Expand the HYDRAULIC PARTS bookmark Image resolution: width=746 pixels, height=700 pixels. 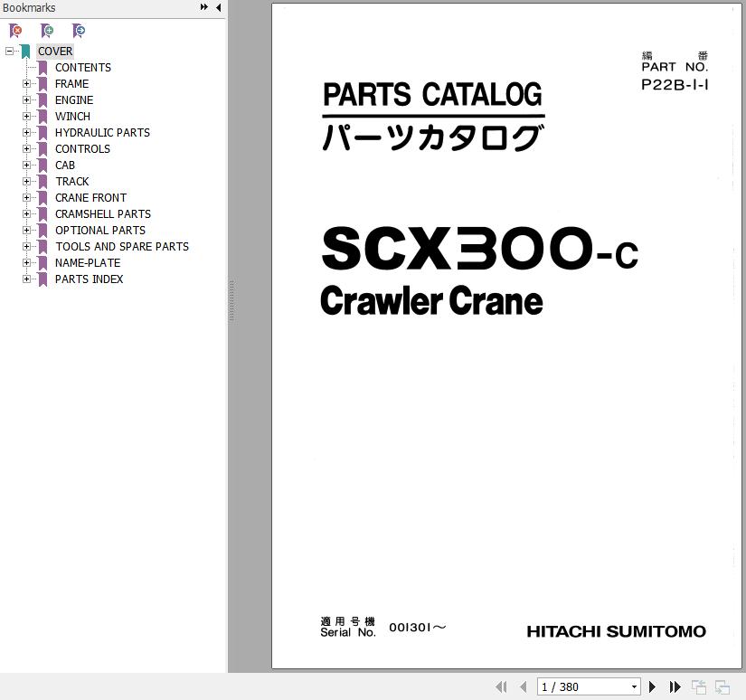(x=26, y=132)
